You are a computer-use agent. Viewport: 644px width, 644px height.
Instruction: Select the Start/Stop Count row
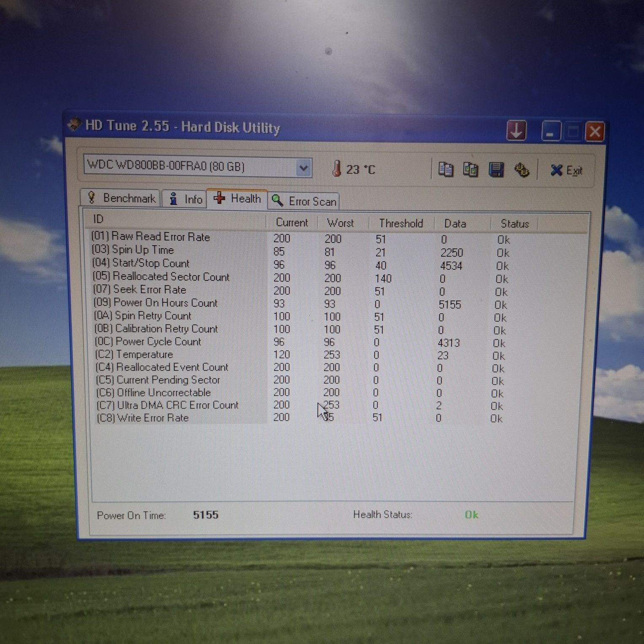coord(301,264)
